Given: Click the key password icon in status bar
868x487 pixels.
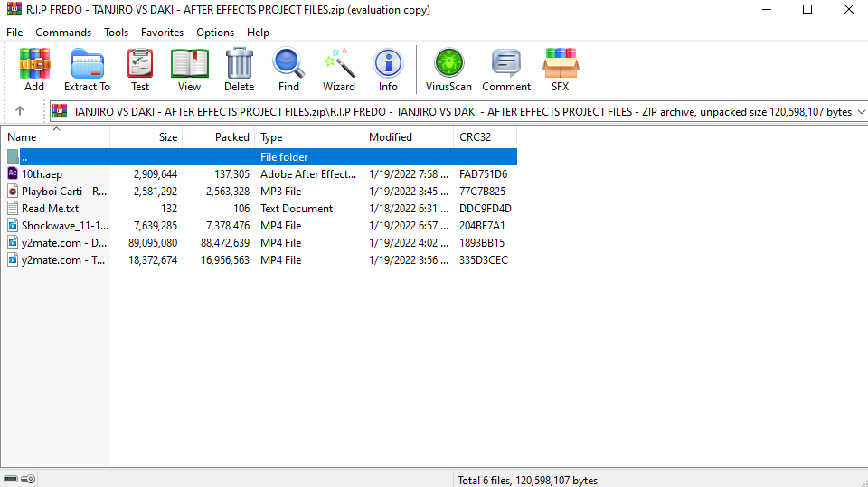Looking at the screenshot, I should 29,479.
